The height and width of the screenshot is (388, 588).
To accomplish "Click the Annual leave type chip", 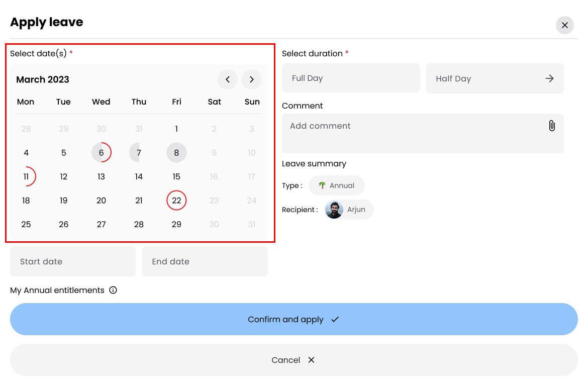I will pyautogui.click(x=336, y=185).
